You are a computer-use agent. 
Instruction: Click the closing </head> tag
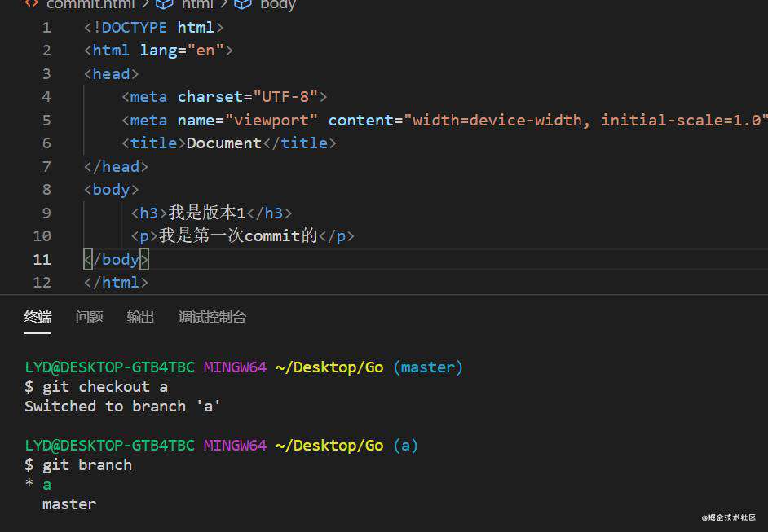(x=116, y=167)
